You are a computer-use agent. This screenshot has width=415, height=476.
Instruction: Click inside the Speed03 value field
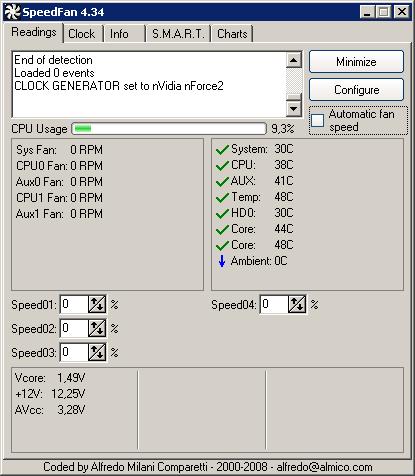[x=74, y=352]
